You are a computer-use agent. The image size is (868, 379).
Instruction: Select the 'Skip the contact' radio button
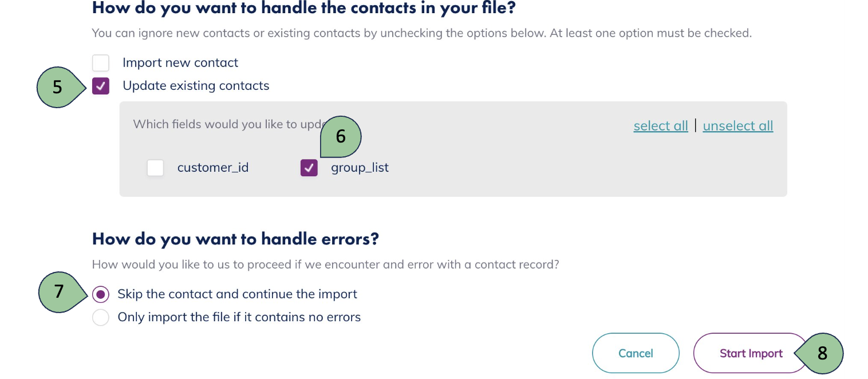(x=101, y=294)
